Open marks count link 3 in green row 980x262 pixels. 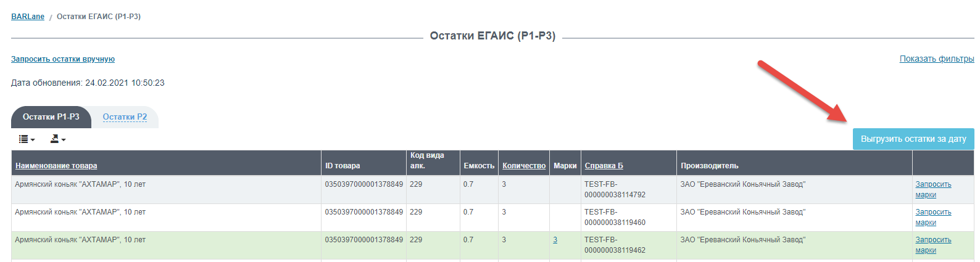(x=555, y=240)
